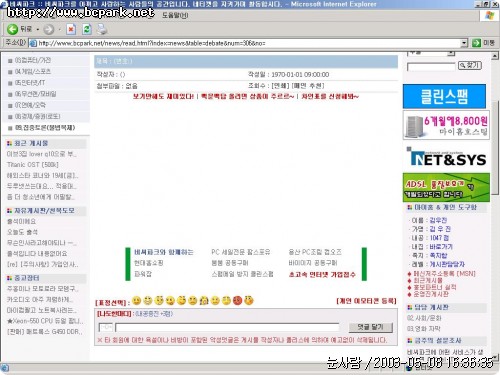Go back with the green Back arrow
The image size is (500, 375).
(x=12, y=29)
